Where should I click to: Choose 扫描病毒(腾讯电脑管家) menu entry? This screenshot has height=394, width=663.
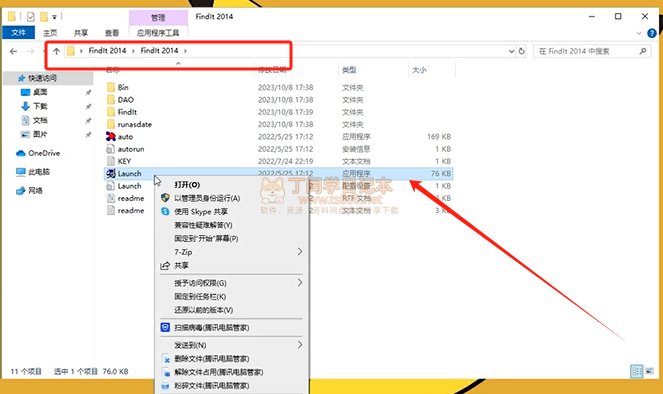[232, 328]
